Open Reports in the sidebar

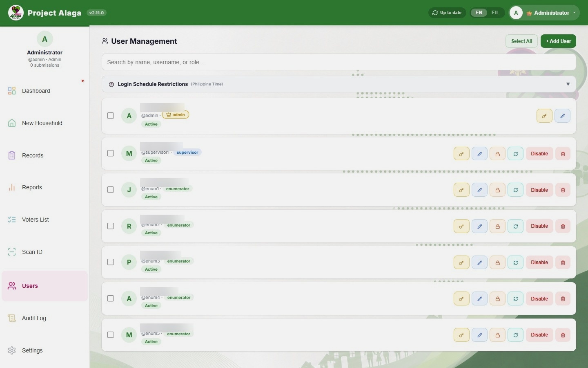click(45, 187)
